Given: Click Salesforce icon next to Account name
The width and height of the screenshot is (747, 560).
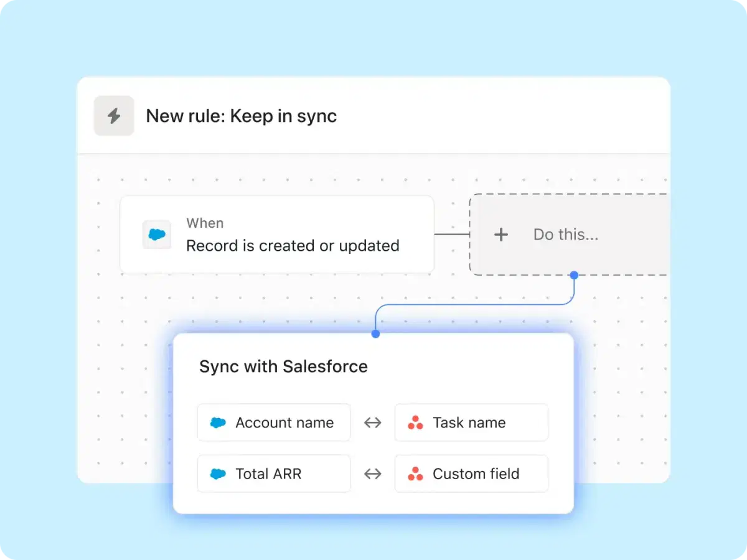Looking at the screenshot, I should tap(218, 422).
